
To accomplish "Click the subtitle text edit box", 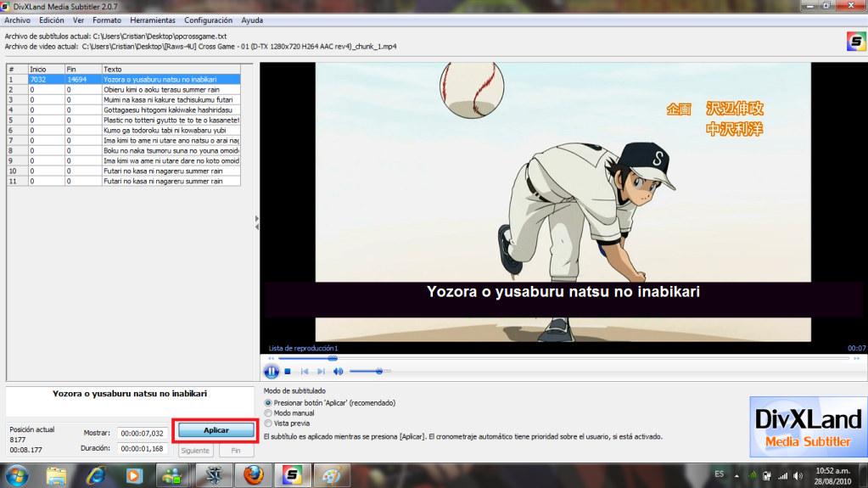I will pyautogui.click(x=130, y=402).
